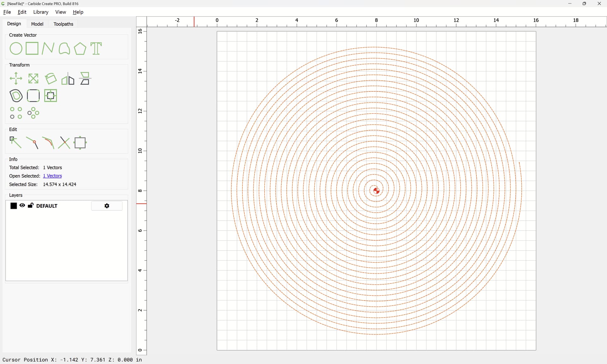This screenshot has height=364, width=607.
Task: Select the Text vector tool
Action: (96, 49)
